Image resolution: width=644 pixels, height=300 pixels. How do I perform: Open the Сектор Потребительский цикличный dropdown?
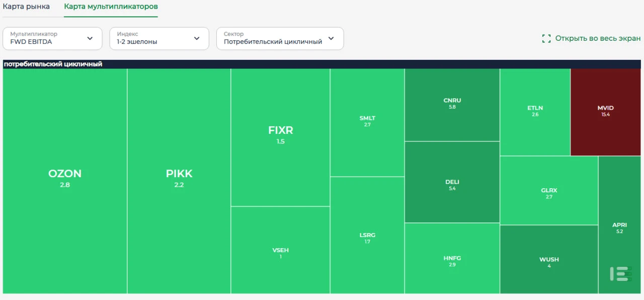point(280,38)
